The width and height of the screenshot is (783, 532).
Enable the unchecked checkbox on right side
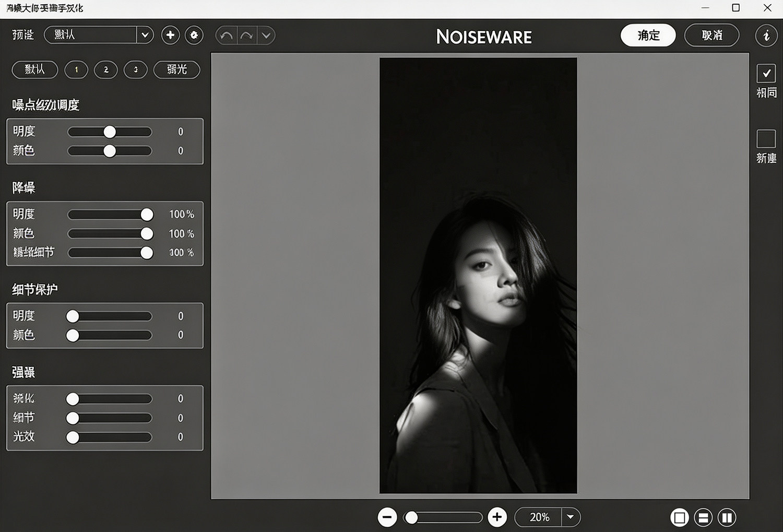click(766, 139)
